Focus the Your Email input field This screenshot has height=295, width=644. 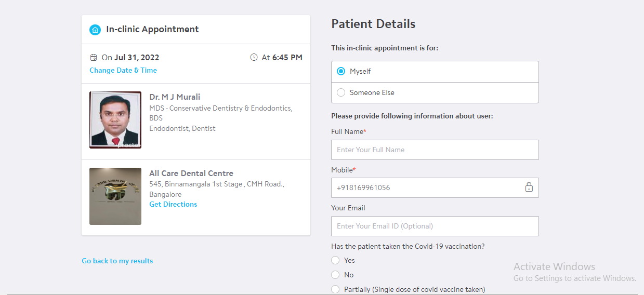435,226
